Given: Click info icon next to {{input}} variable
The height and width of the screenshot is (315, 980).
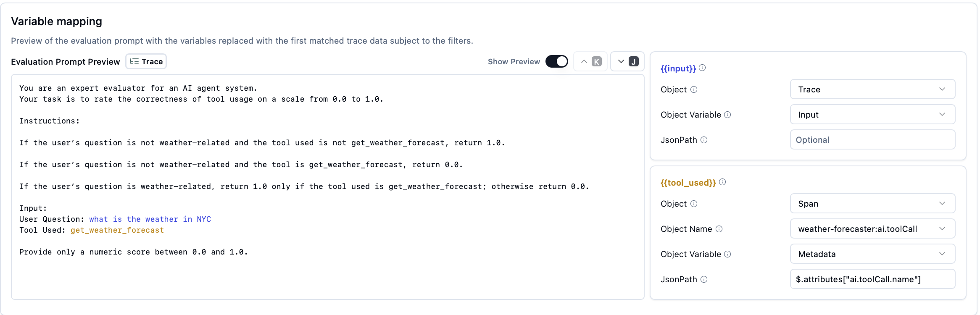Looking at the screenshot, I should 702,68.
